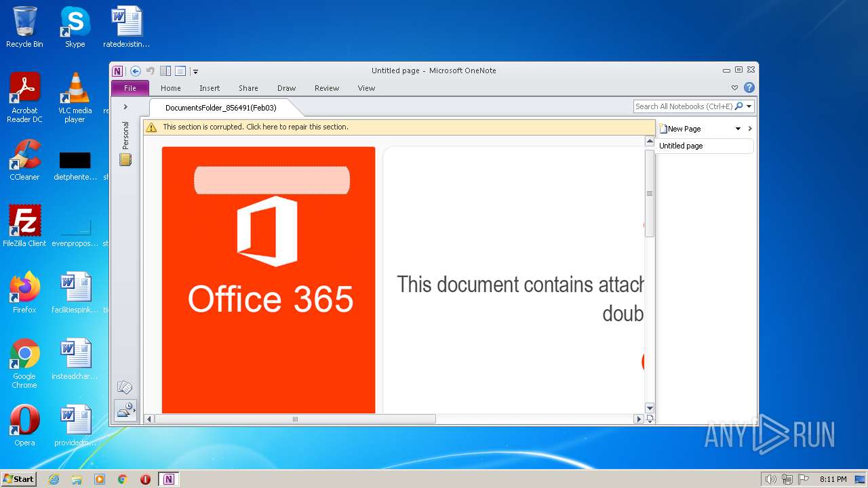This screenshot has width=868, height=488.
Task: Open Unfiled Notes icon in navigation bar
Action: [x=125, y=388]
